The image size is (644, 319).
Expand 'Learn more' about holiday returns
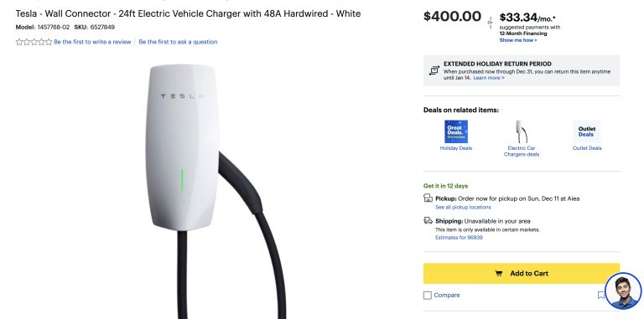point(489,78)
